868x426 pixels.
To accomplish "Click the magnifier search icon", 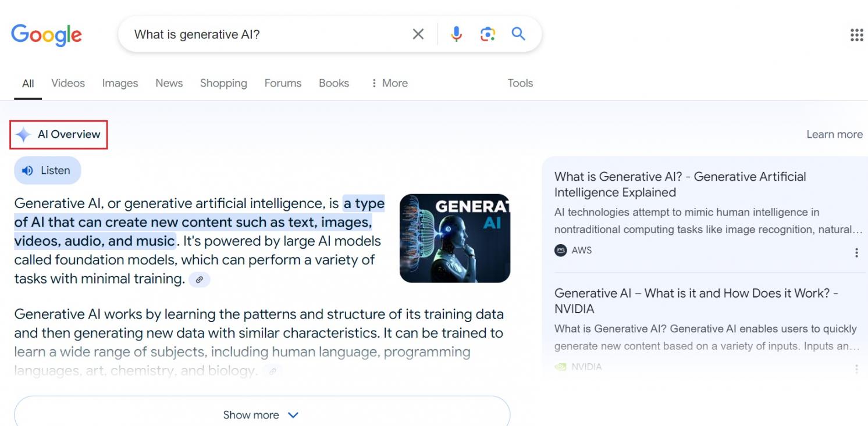I will click(x=518, y=34).
